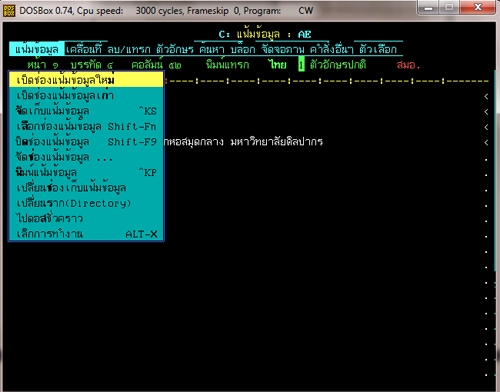Close the DOSBox window
This screenshot has width=500, height=392.
[477, 8]
